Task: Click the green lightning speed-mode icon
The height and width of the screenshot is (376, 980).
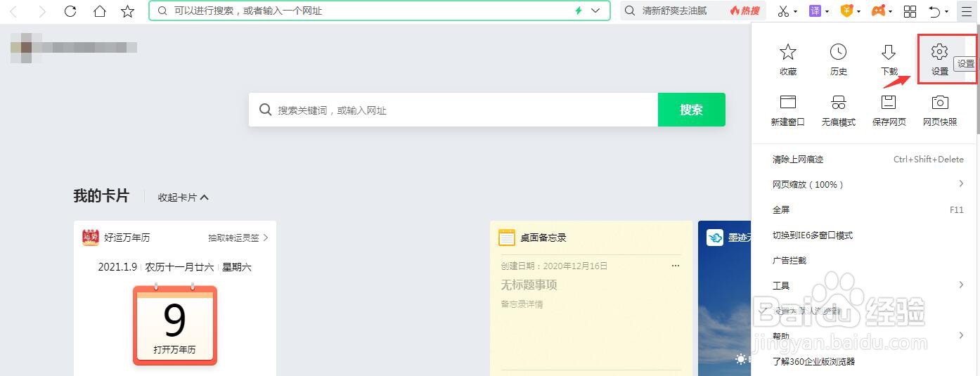Action: [x=579, y=11]
